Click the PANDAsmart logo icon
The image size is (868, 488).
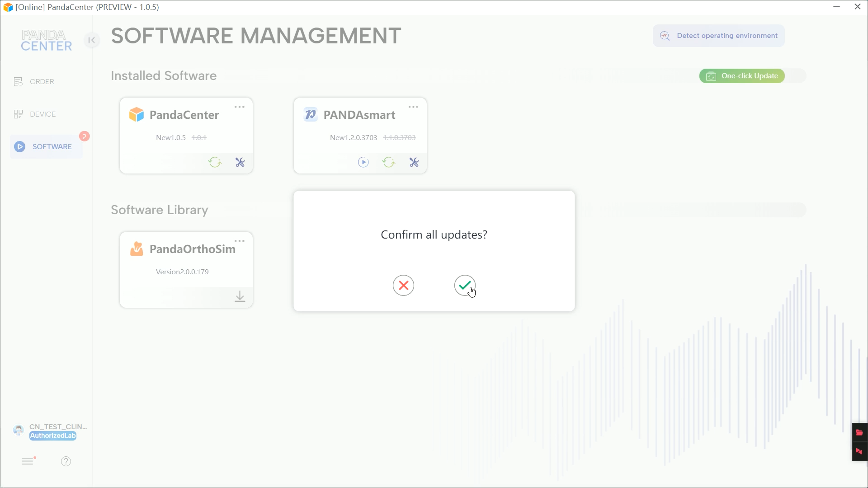tap(311, 115)
